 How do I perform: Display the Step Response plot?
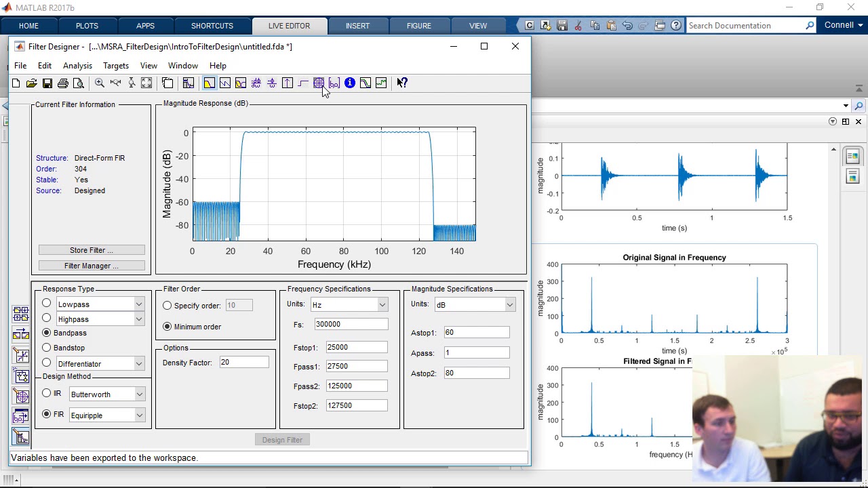point(303,83)
